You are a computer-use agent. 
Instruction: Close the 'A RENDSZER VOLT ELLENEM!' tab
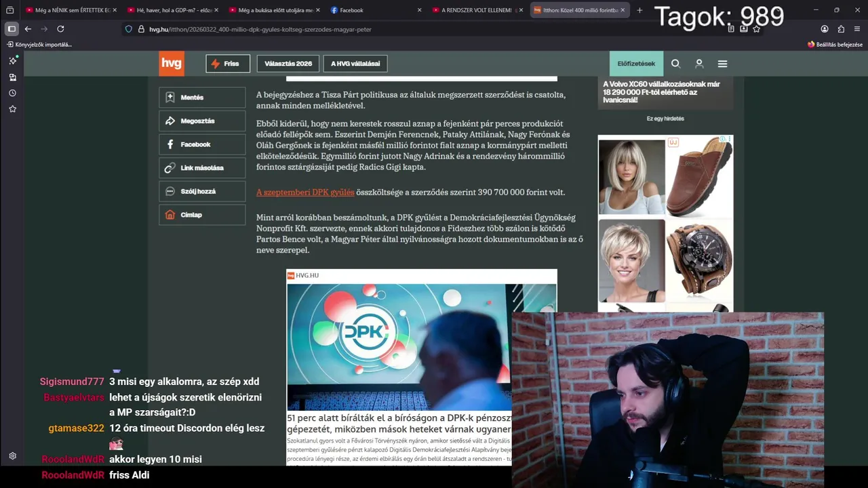521,10
